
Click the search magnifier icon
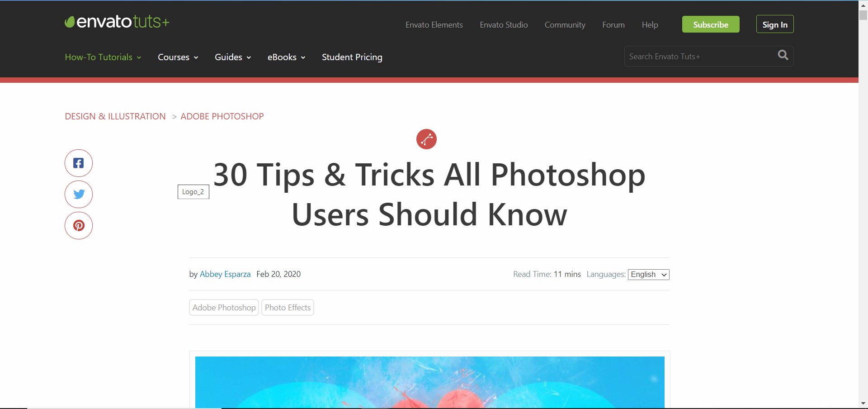(783, 55)
